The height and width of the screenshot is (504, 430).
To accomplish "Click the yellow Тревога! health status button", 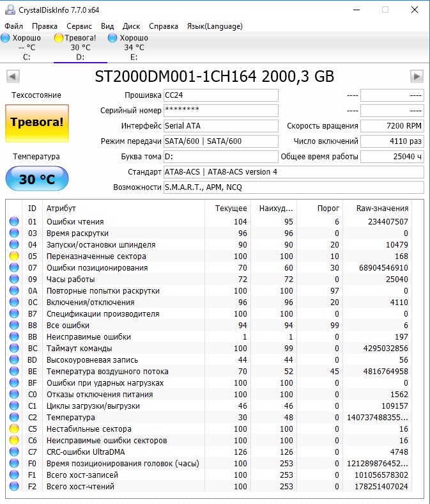I will (37, 123).
